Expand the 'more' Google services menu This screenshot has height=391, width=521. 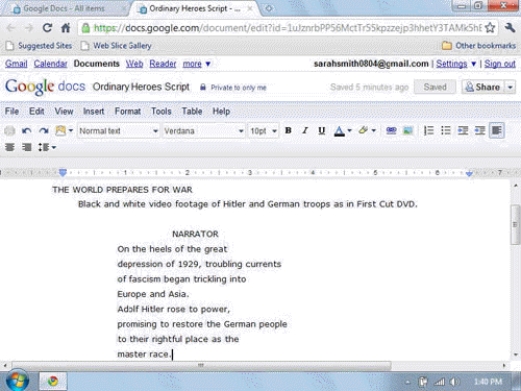pos(196,64)
